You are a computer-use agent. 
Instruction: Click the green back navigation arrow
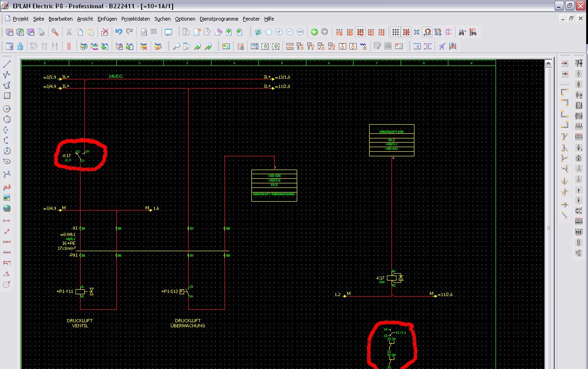[x=314, y=32]
